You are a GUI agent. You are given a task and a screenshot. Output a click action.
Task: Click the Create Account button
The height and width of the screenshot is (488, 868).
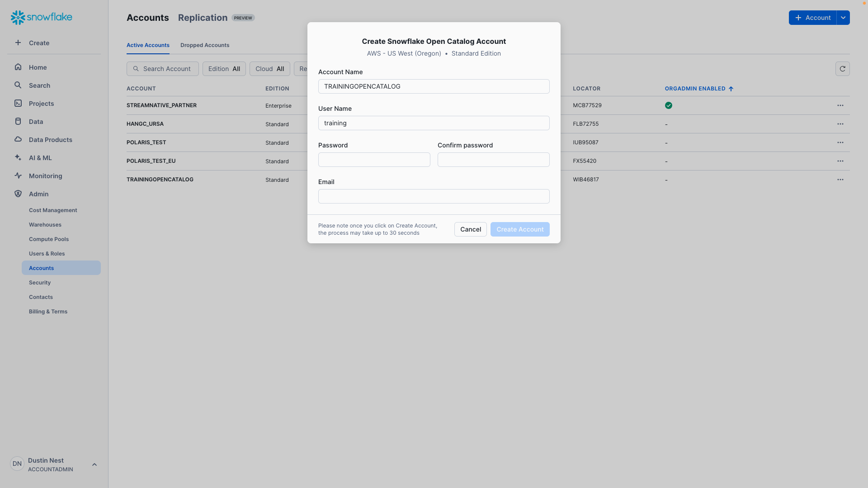[x=520, y=229]
